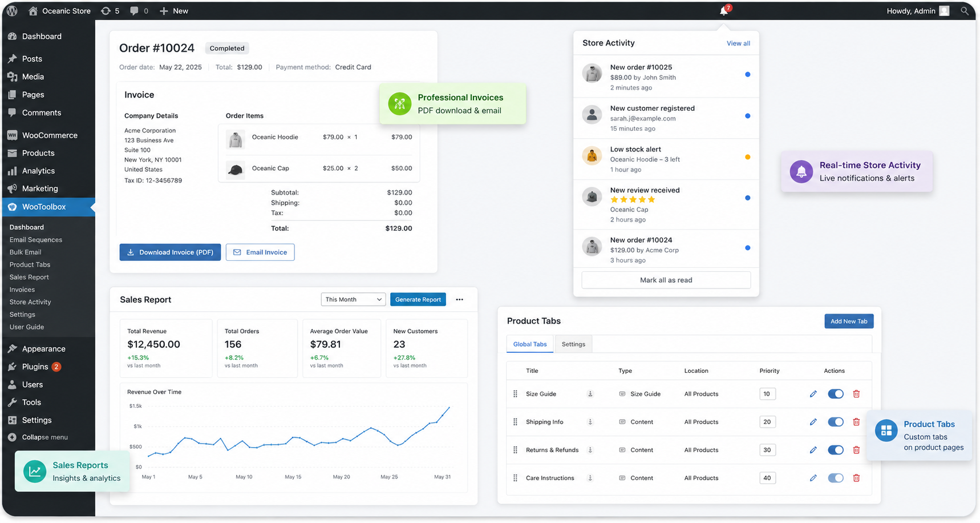
Task: Open Bulk Email submenu item
Action: (25, 252)
